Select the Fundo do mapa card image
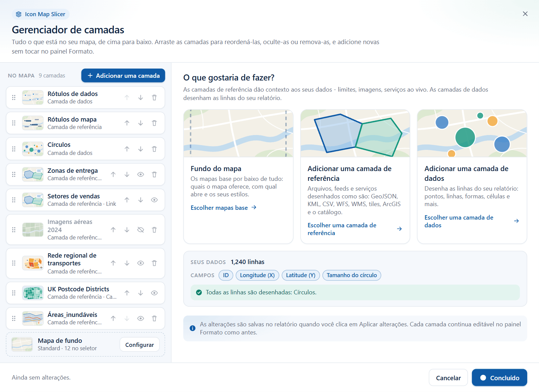The height and width of the screenshot is (392, 539). click(238, 133)
